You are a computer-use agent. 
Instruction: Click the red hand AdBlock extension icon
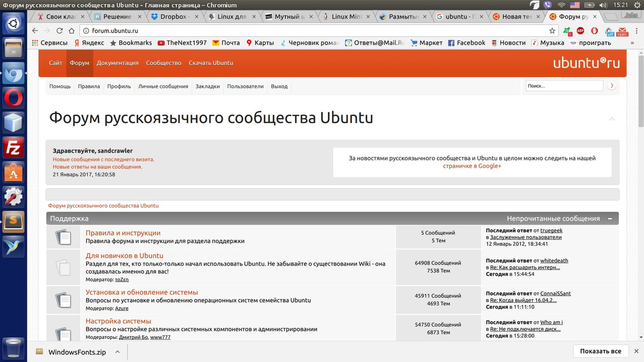pyautogui.click(x=594, y=31)
